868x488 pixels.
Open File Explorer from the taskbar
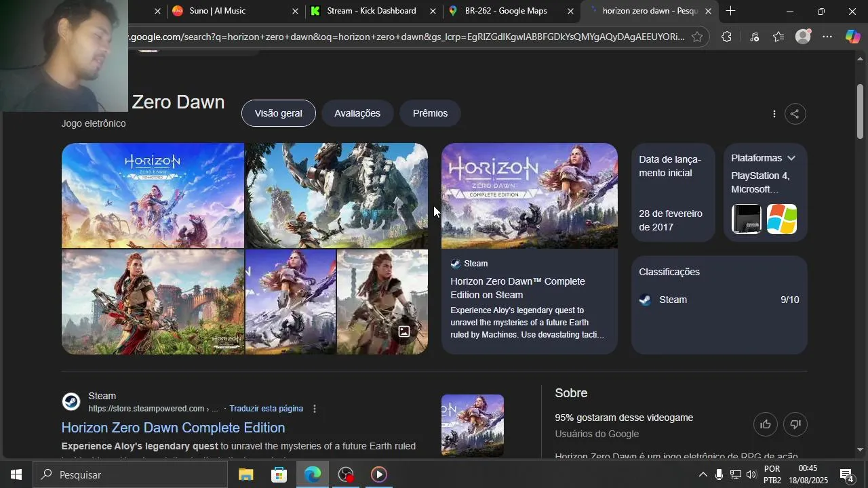pyautogui.click(x=246, y=475)
